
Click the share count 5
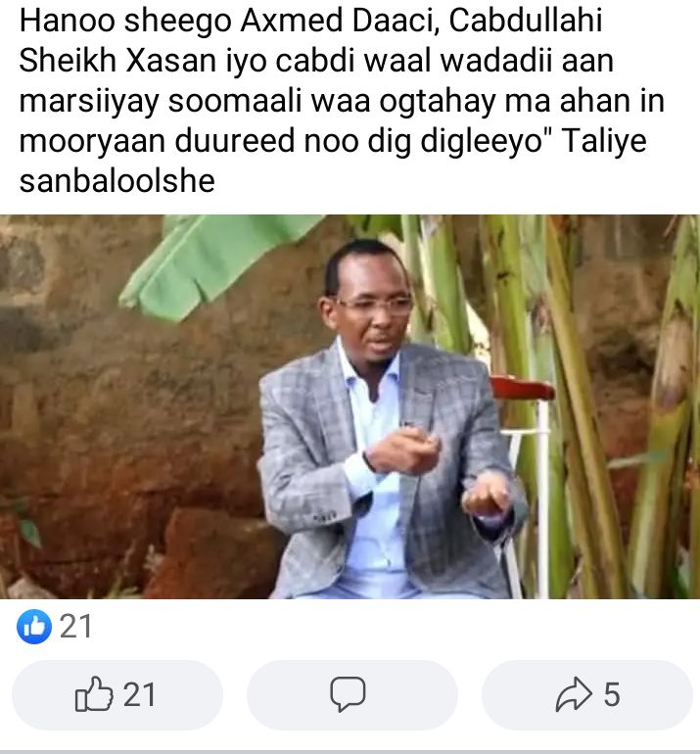[612, 695]
